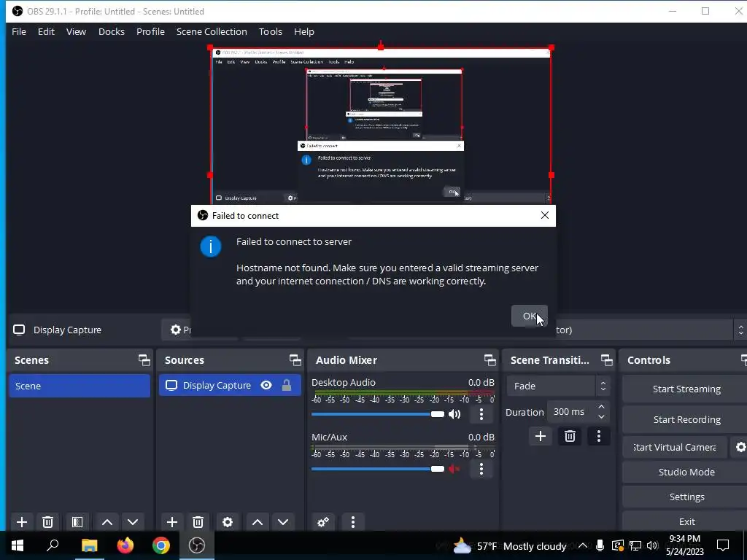Open scene filters icon in Scenes panel
Screen dimensions: 747x560
(77, 522)
